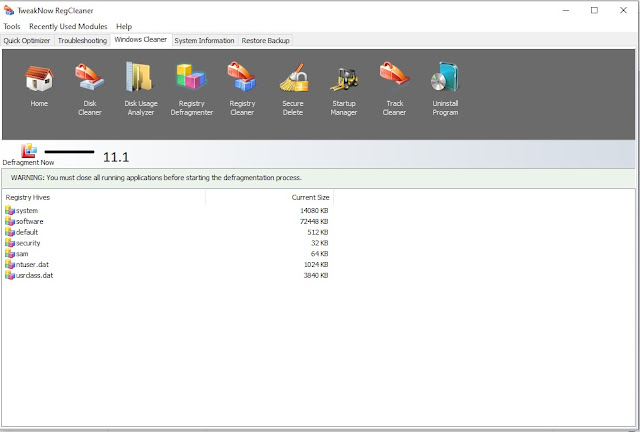Sort by the Registry Hives column header
640x432 pixels.
(x=104, y=197)
